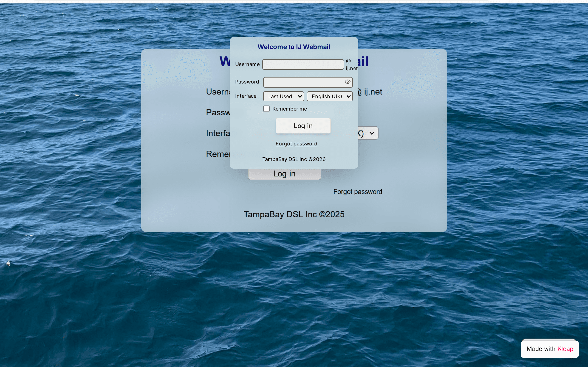Toggle password visibility with the eye icon
Viewport: 588px width, 367px height.
point(348,82)
